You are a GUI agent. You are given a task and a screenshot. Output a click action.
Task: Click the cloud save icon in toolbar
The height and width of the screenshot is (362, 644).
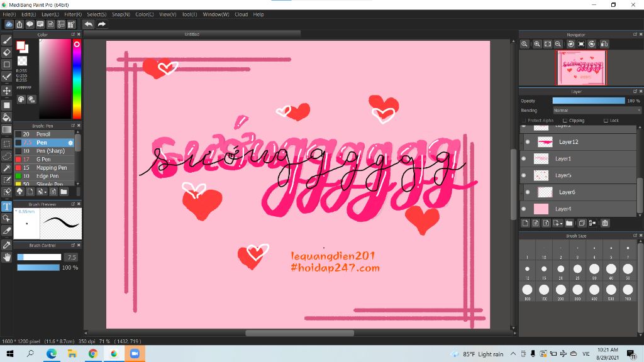point(9,25)
